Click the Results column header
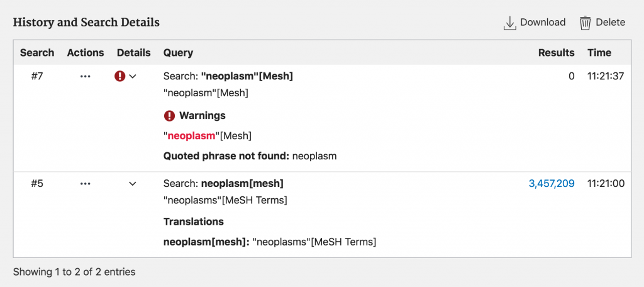The image size is (644, 287). click(x=557, y=53)
